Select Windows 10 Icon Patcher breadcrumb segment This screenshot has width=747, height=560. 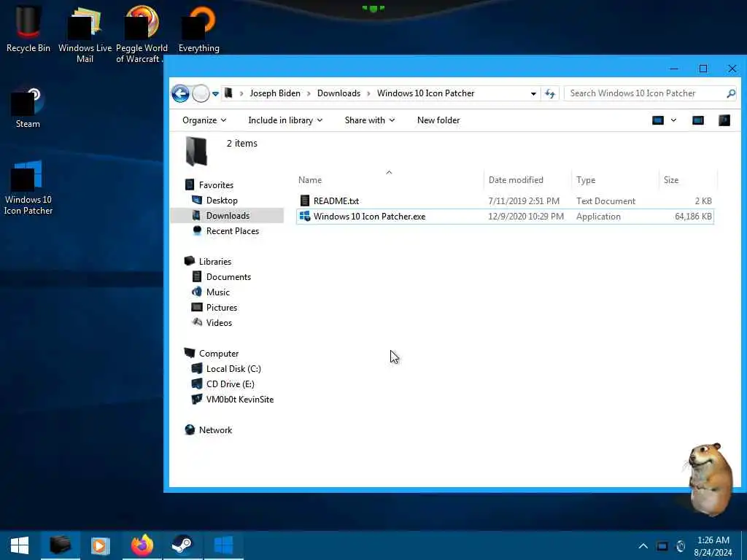click(x=425, y=93)
